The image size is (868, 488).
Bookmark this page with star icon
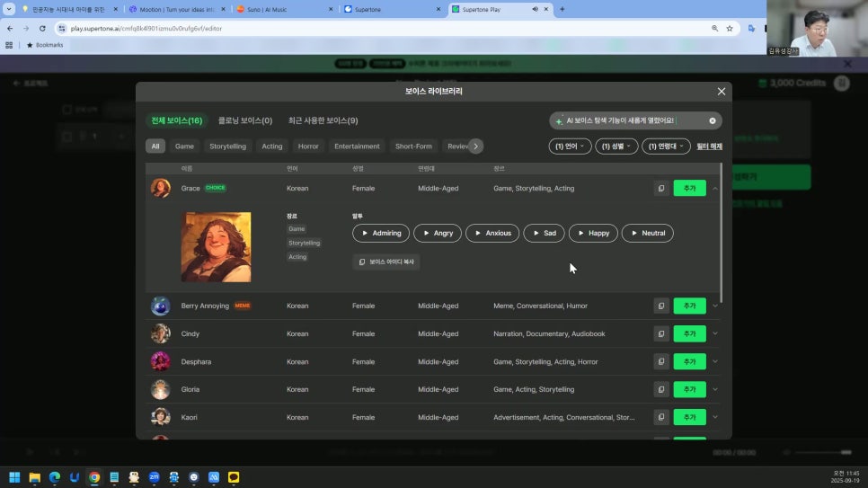pos(730,28)
